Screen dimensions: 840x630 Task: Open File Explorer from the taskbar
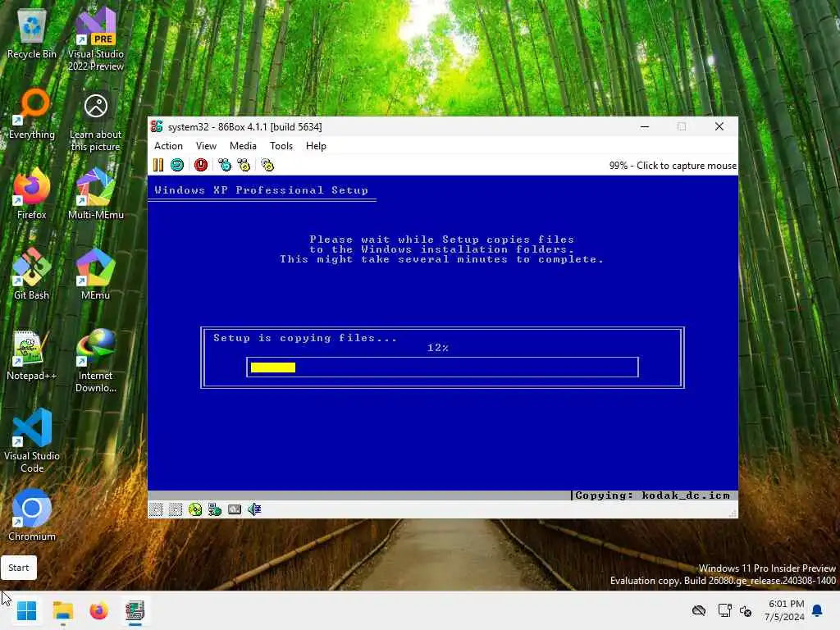(x=63, y=610)
